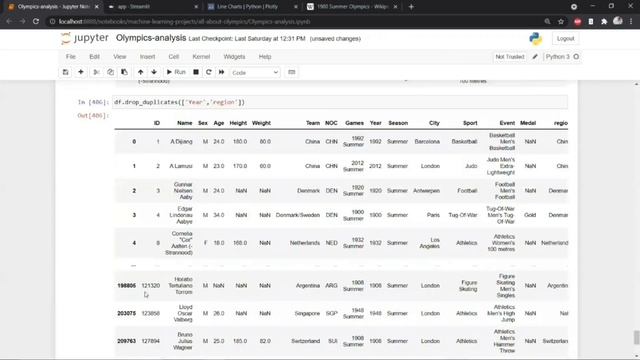Viewport: 640px width, 360px height.
Task: Open the View menu
Action: [x=120, y=57]
